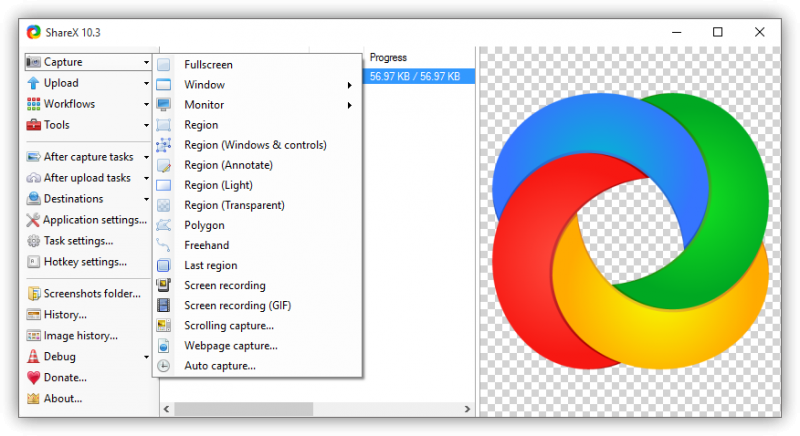Select the Polygon menu entry
800x436 pixels.
258,225
